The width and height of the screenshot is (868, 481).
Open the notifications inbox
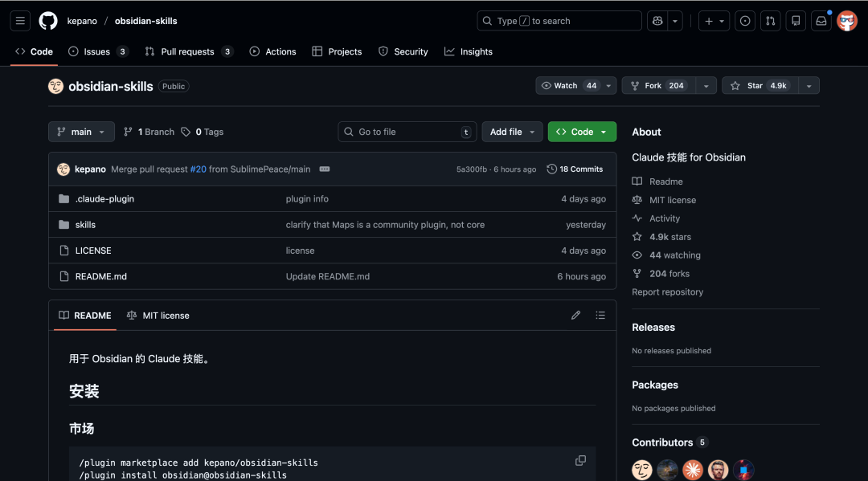(x=821, y=20)
